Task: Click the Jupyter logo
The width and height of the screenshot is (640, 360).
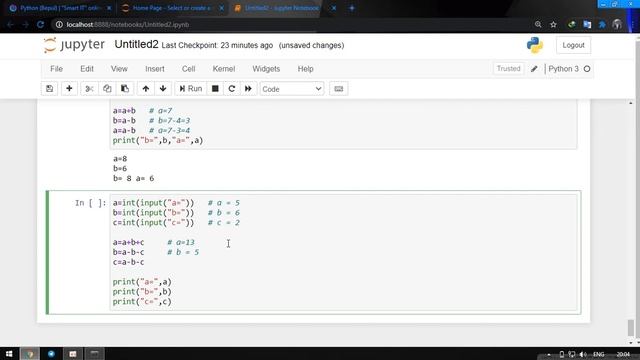Action: 74,45
